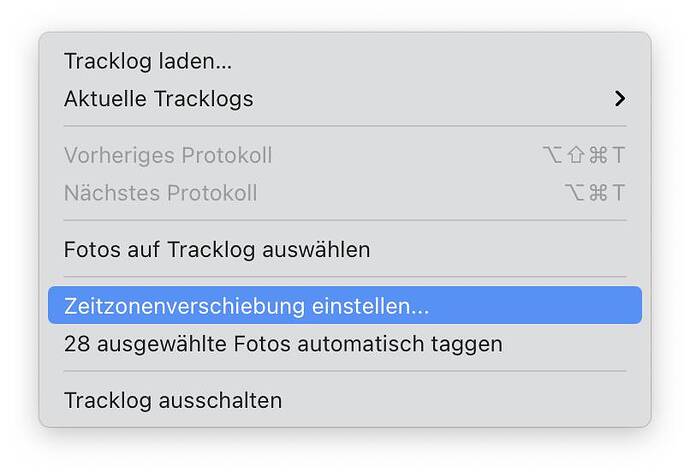Image resolution: width=690 pixels, height=472 pixels.
Task: Expand the chevron arrow beside Aktuelle Tracklogs
Action: [x=620, y=99]
